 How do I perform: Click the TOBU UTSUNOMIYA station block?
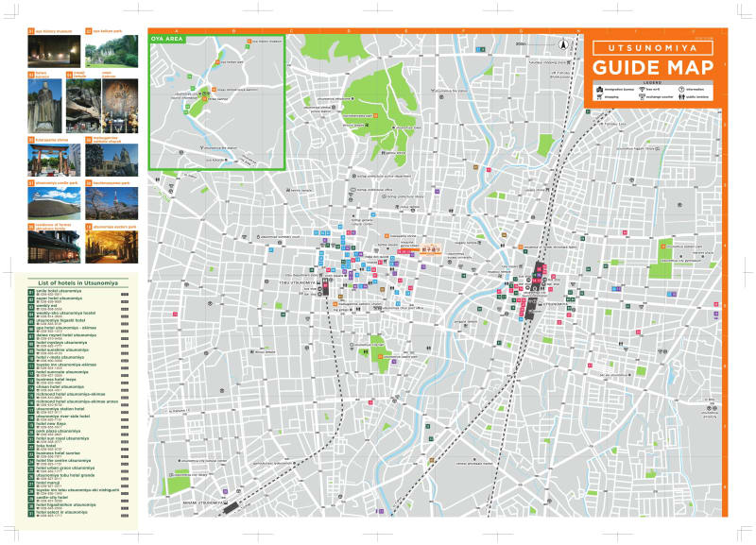[x=323, y=289]
